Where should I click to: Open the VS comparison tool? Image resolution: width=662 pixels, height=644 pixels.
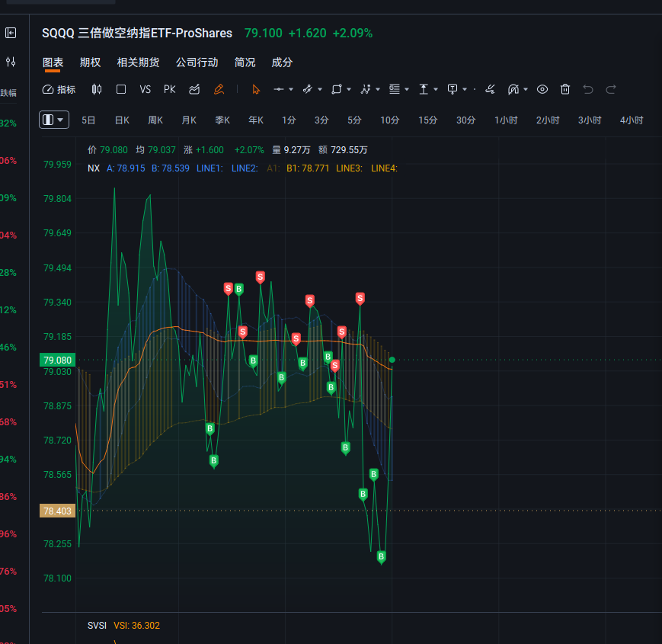click(146, 89)
